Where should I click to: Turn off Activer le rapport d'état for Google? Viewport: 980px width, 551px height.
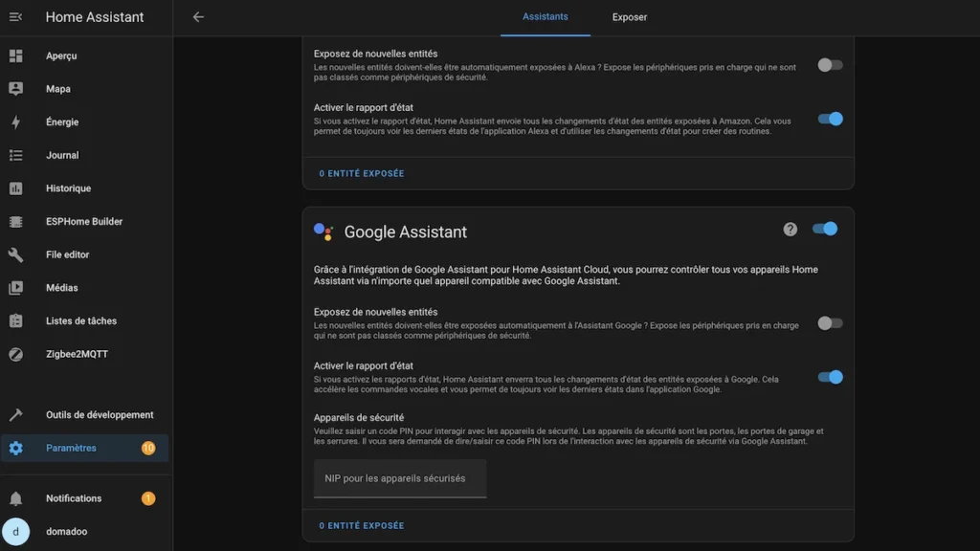[x=829, y=377]
